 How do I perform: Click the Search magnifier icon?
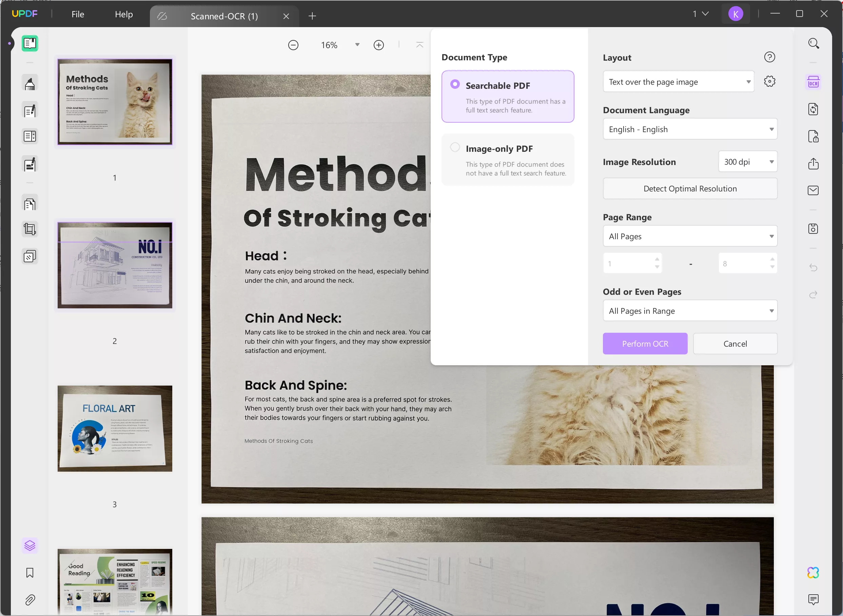813,43
